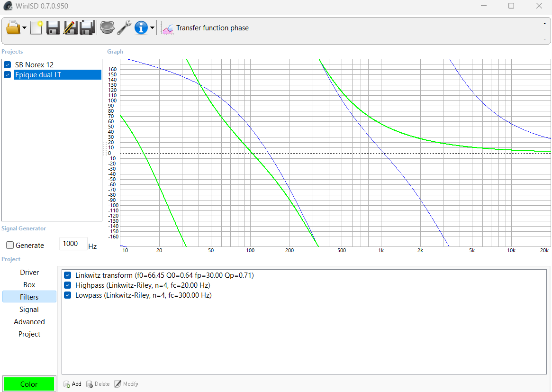This screenshot has height=392, width=552.
Task: Click the green Color swatch button
Action: 29,384
